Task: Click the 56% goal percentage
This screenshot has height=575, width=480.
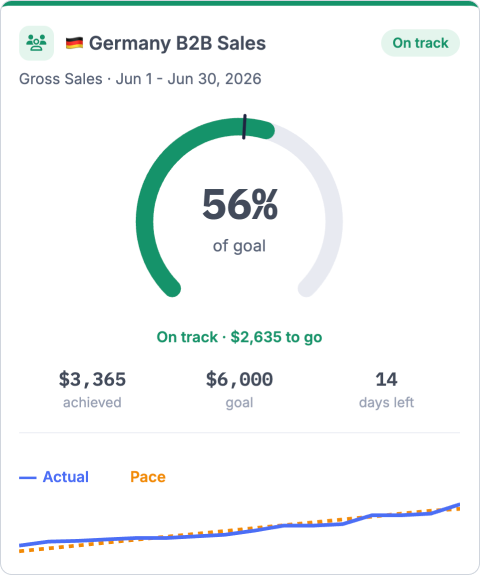Action: coord(240,204)
